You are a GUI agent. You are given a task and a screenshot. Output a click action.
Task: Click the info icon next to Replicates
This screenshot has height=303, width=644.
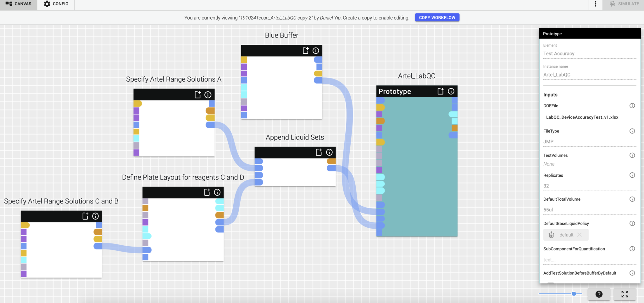click(632, 175)
